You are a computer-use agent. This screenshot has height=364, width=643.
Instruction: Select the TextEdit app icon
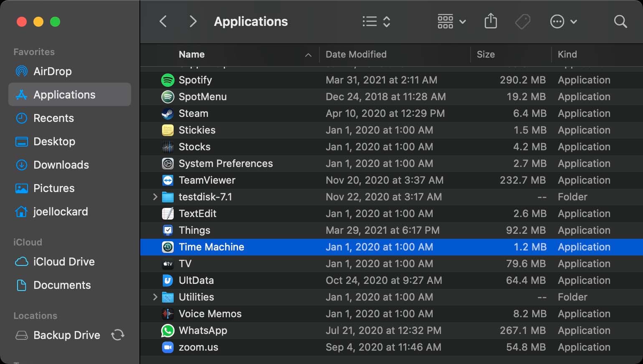[x=167, y=213]
